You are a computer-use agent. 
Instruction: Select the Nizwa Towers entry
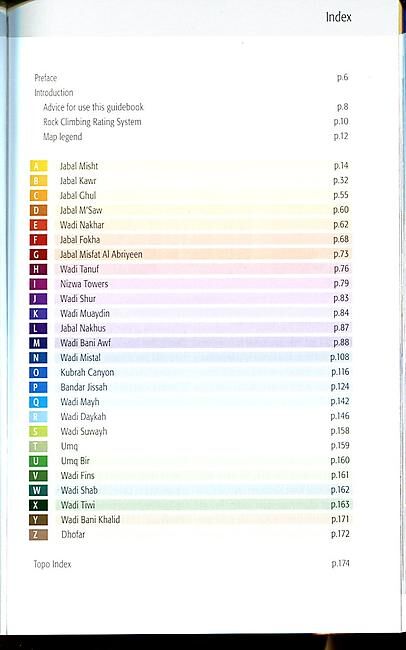tap(84, 284)
